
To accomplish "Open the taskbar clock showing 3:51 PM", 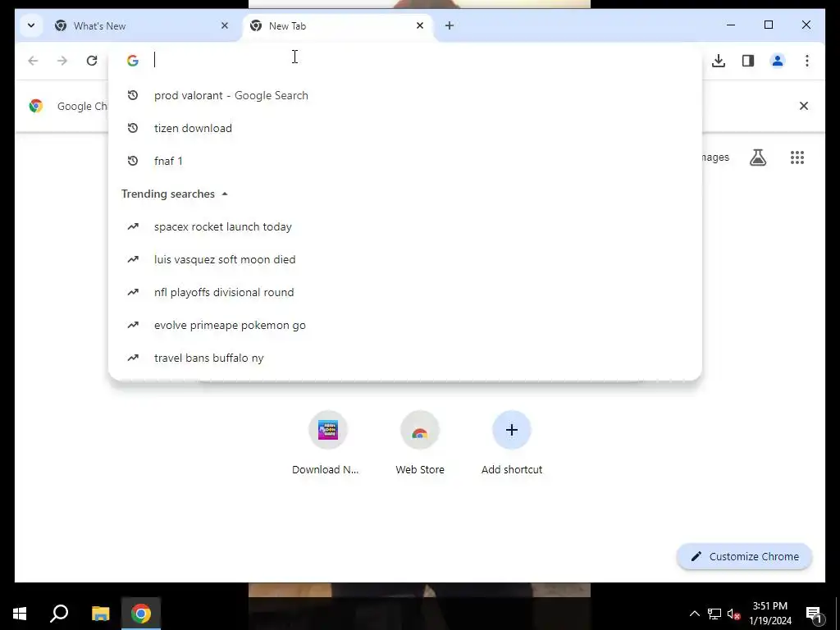I will (770, 614).
